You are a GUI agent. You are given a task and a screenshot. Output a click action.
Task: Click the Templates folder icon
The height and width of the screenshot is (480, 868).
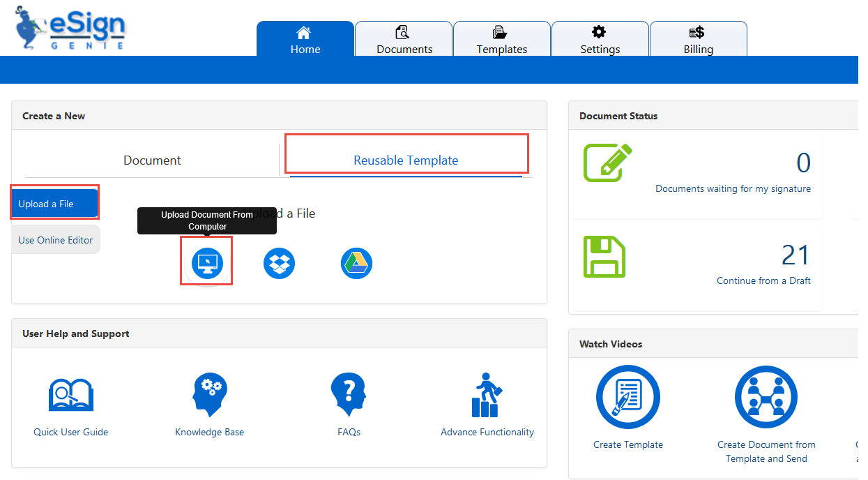[x=500, y=32]
